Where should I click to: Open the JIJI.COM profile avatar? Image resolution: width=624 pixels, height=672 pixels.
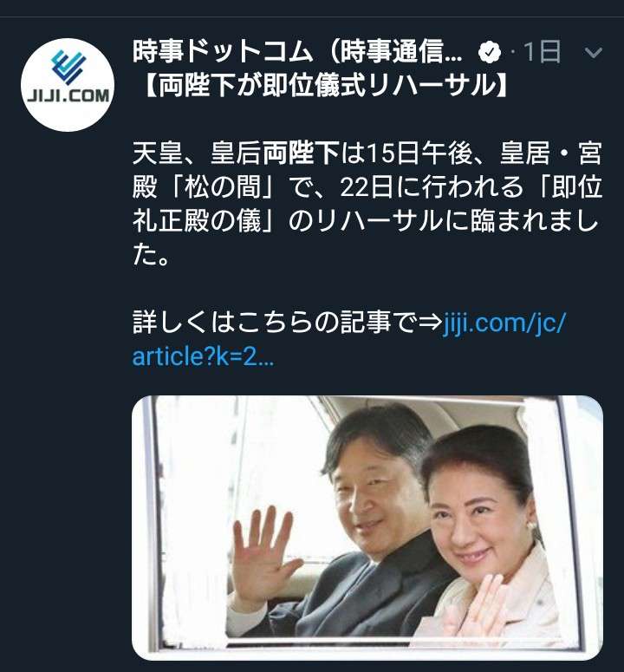[68, 84]
